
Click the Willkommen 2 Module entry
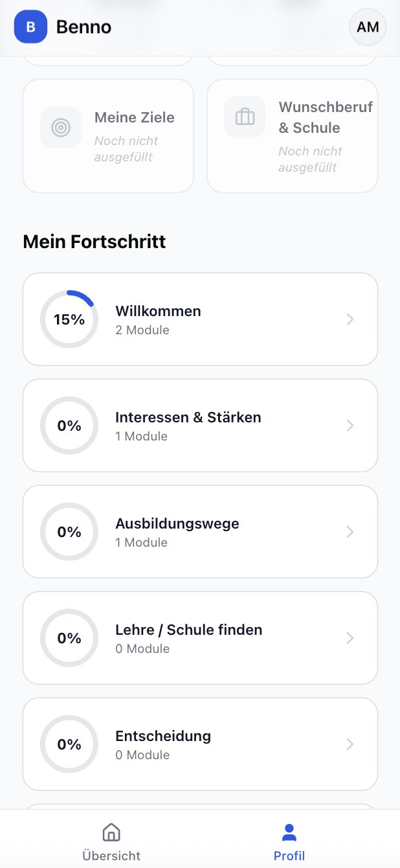point(158,319)
